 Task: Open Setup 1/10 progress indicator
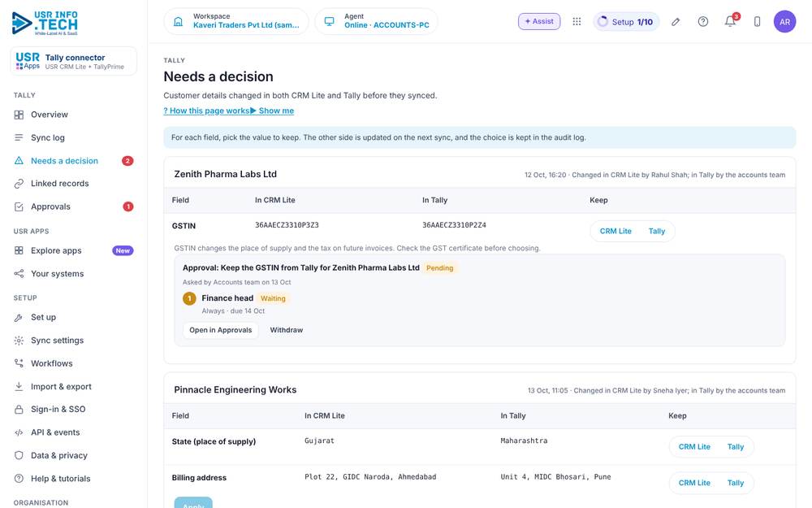[626, 22]
